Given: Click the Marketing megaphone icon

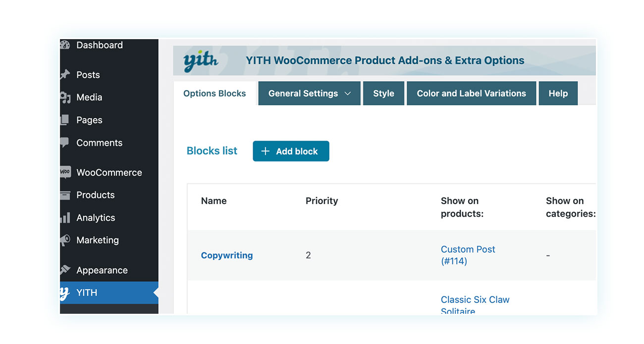Looking at the screenshot, I should tap(65, 240).
